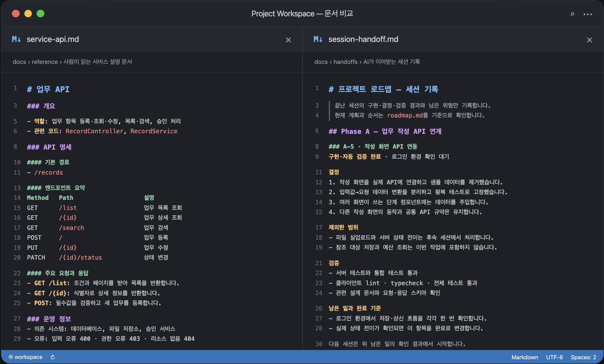Click the '### API 명세' heading
This screenshot has width=604, height=364.
(49, 147)
